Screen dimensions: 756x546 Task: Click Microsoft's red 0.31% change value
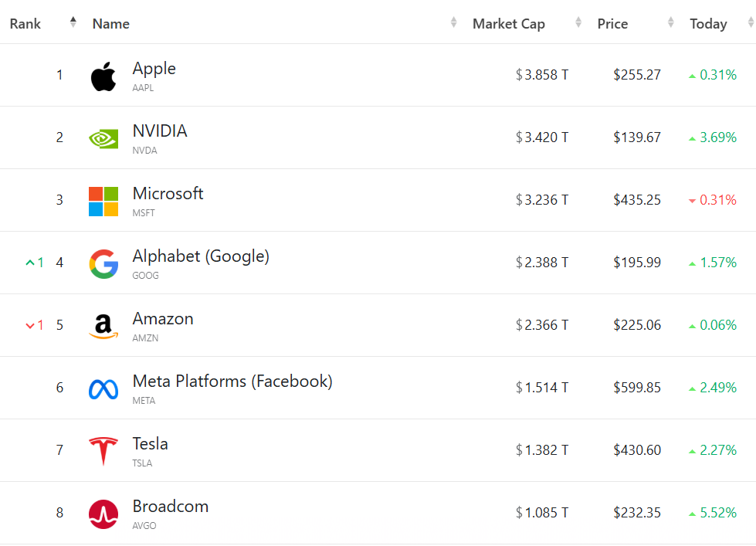[717, 200]
